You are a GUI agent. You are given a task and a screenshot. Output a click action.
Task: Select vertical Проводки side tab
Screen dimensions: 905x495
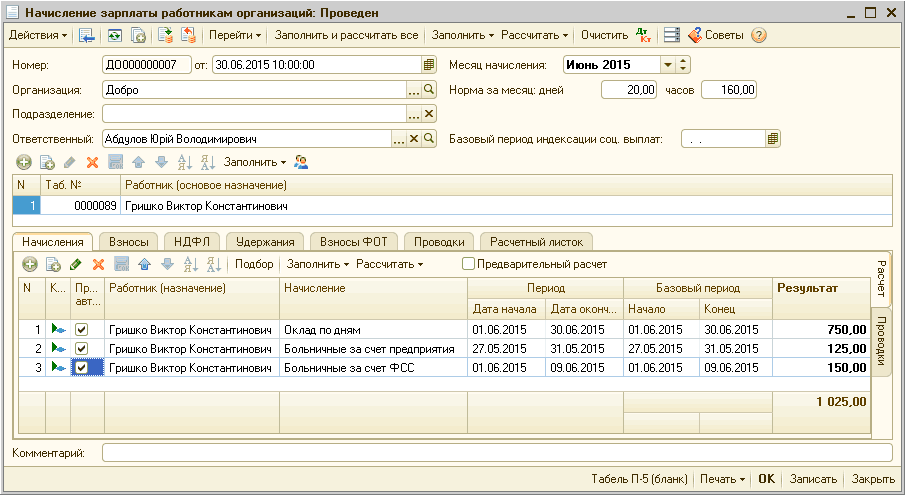(881, 341)
